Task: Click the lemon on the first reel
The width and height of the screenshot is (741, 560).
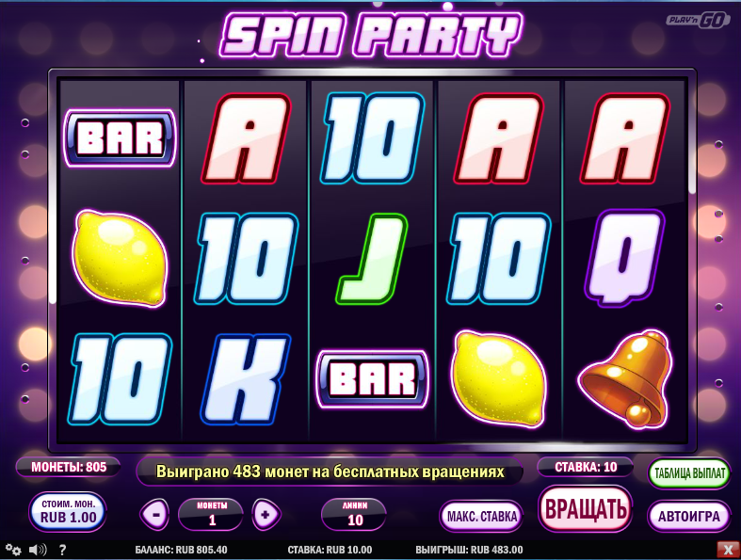Action: tap(120, 258)
